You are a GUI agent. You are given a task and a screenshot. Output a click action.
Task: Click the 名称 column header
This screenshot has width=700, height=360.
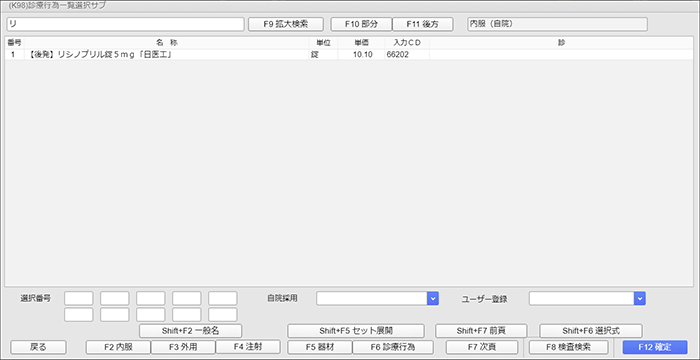tap(167, 43)
